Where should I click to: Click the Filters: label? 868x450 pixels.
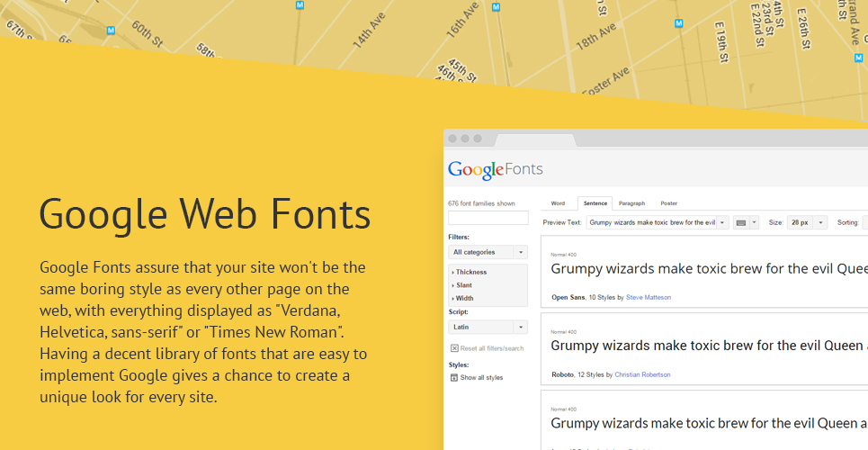(x=459, y=238)
